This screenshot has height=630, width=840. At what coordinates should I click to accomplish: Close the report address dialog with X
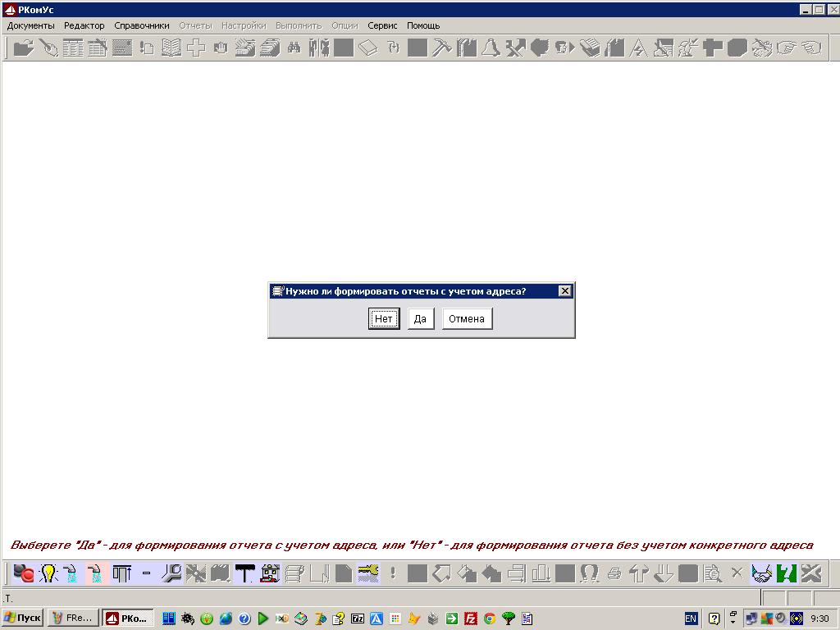click(564, 291)
